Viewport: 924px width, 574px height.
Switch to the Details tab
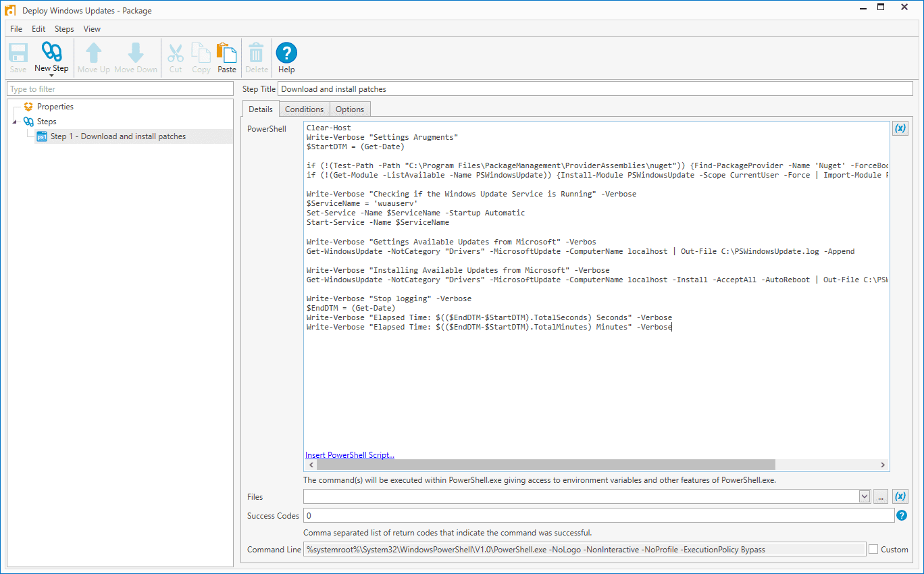pos(261,109)
